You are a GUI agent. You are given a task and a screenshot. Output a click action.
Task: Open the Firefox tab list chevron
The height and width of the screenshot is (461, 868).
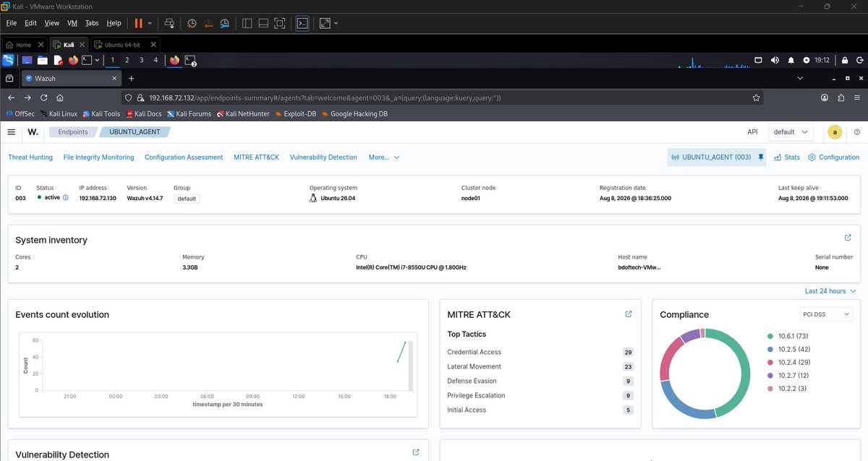(800, 78)
